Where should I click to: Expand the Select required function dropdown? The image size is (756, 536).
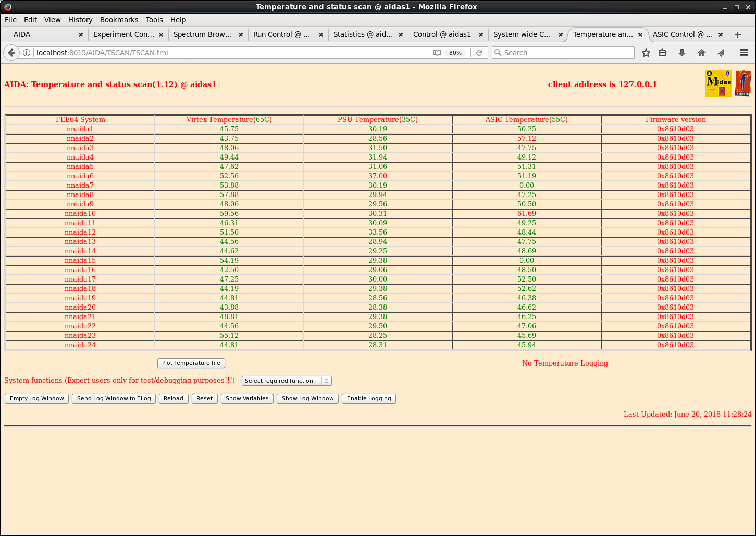point(287,381)
